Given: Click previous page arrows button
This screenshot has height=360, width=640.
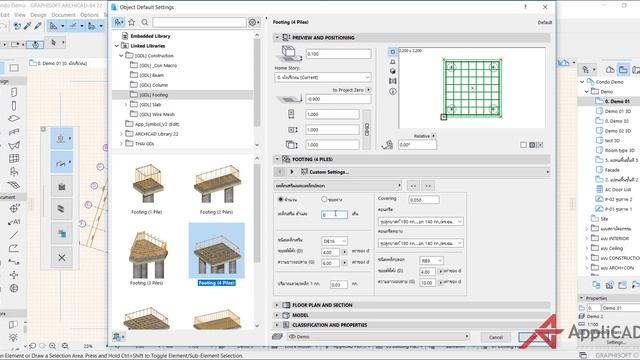Looking at the screenshot, I should pyautogui.click(x=413, y=186).
